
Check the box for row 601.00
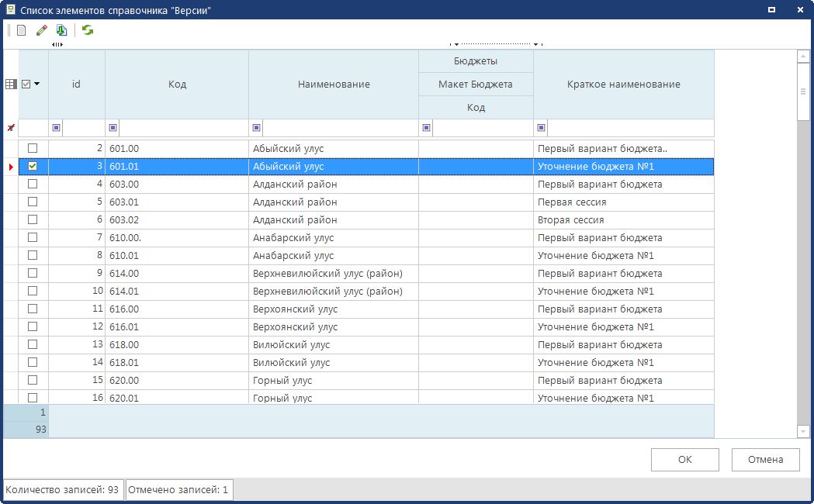point(33,148)
